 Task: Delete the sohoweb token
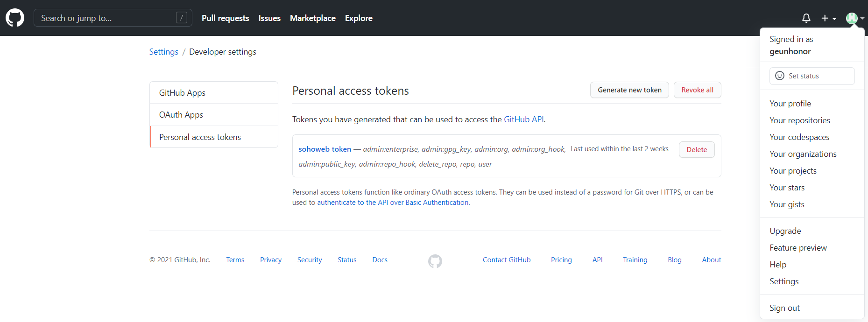tap(697, 150)
